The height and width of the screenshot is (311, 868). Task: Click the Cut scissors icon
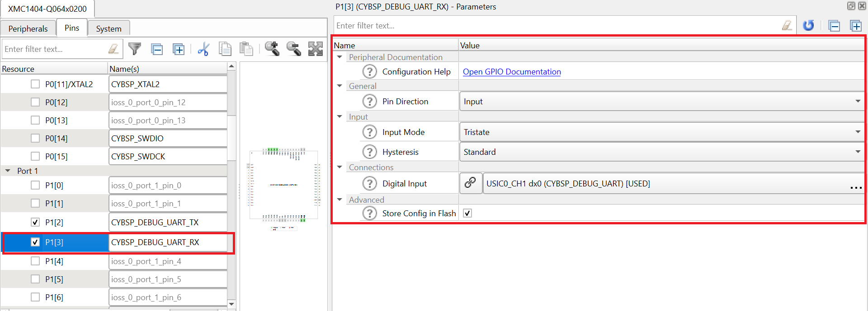pos(203,49)
